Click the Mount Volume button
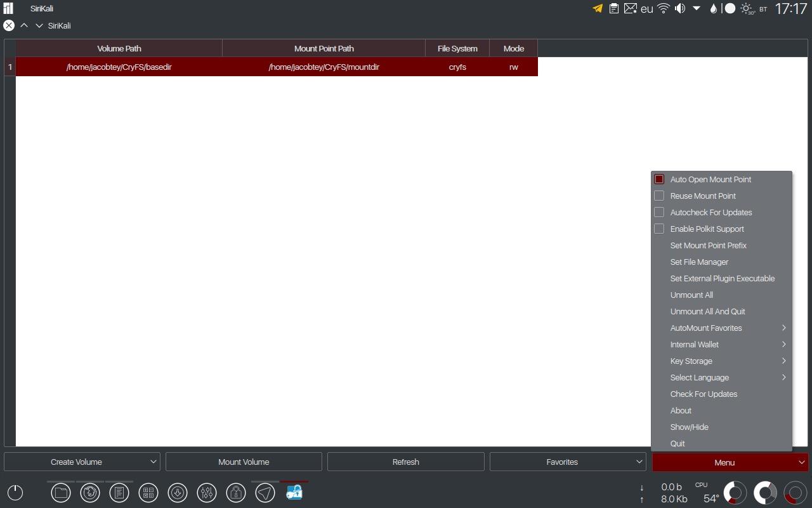Viewport: 812px width, 508px height. click(x=244, y=462)
